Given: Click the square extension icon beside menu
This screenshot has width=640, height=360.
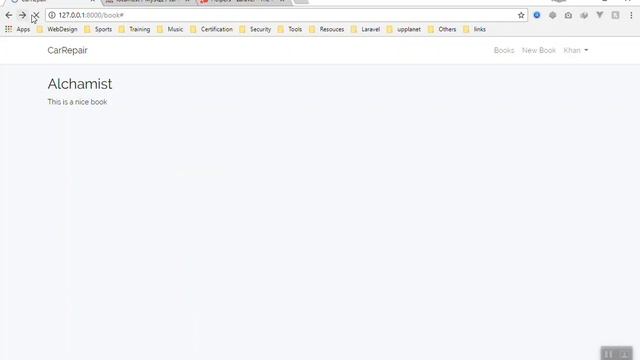Looking at the screenshot, I should 615,15.
